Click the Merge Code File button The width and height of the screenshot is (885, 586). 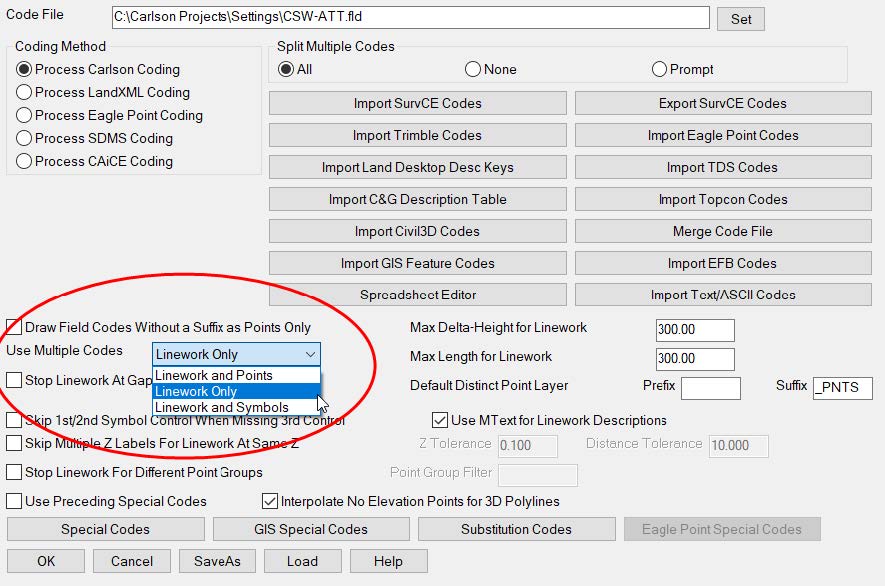pos(722,232)
